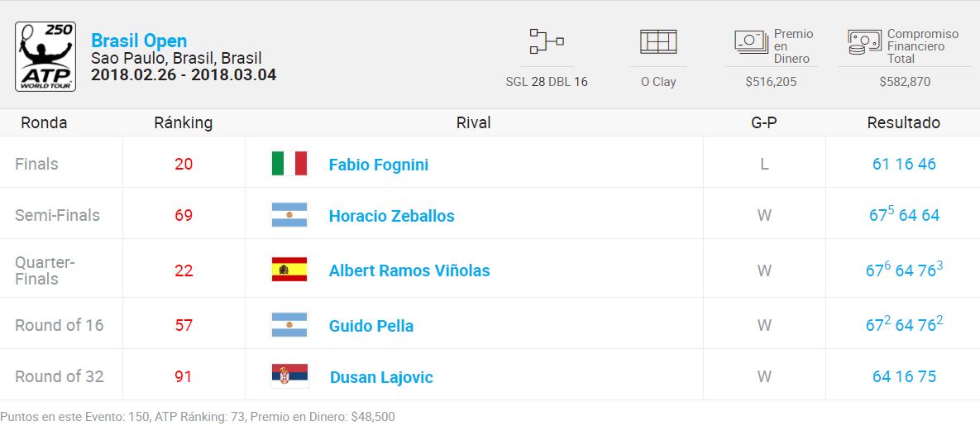Click the prize money banknote icon
Screen dimensions: 980x445
click(x=751, y=42)
